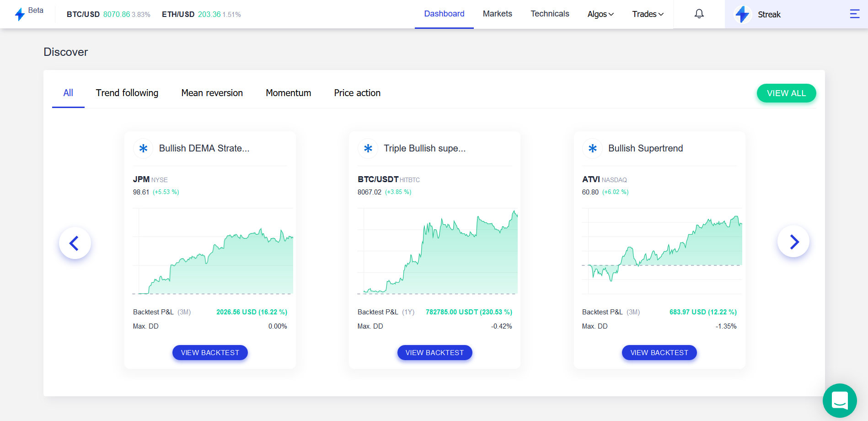The height and width of the screenshot is (421, 868).
Task: Switch to the Trend following tab
Action: tap(127, 93)
